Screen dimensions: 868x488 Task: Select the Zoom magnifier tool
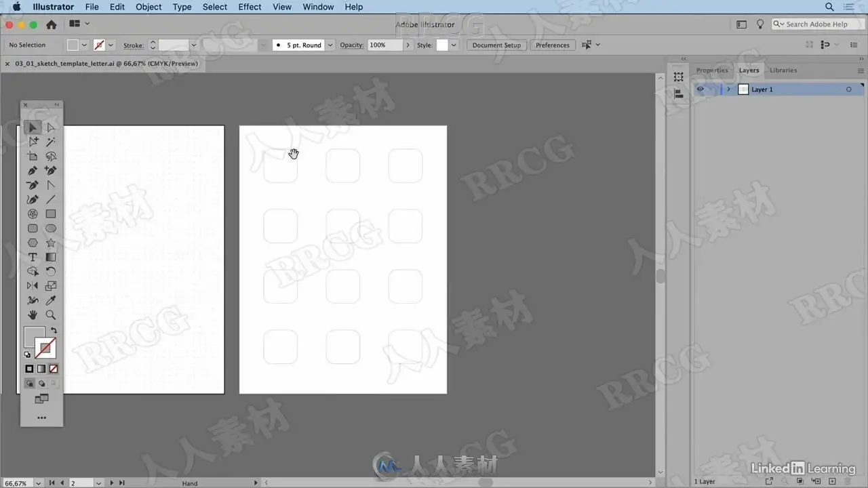(x=51, y=314)
